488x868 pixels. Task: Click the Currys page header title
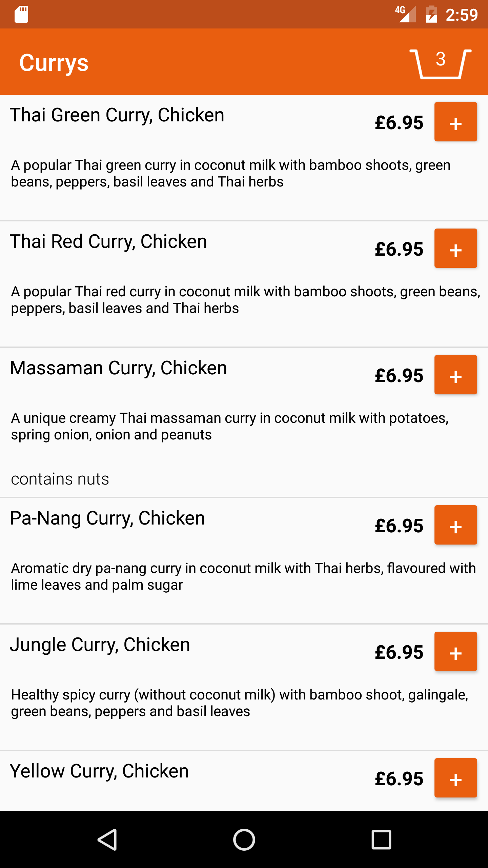[54, 63]
